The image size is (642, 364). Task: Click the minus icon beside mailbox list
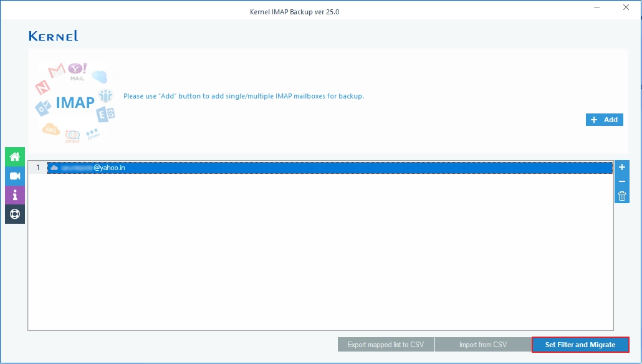(x=622, y=181)
